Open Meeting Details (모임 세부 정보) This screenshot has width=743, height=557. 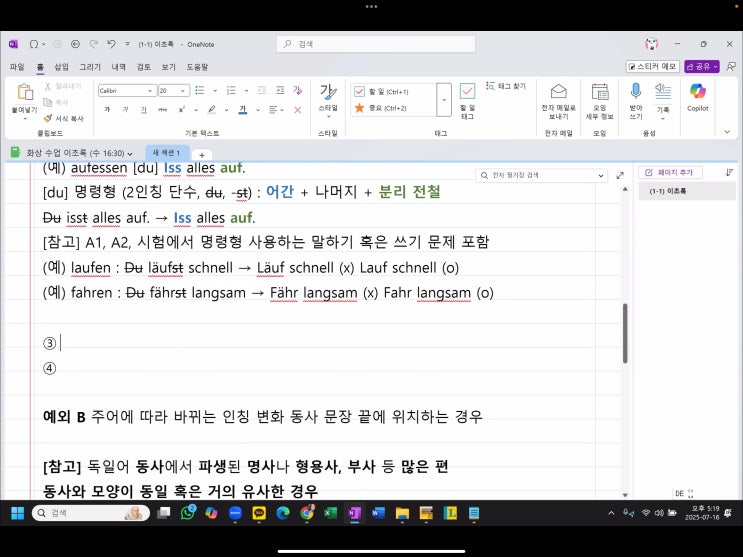(x=599, y=101)
